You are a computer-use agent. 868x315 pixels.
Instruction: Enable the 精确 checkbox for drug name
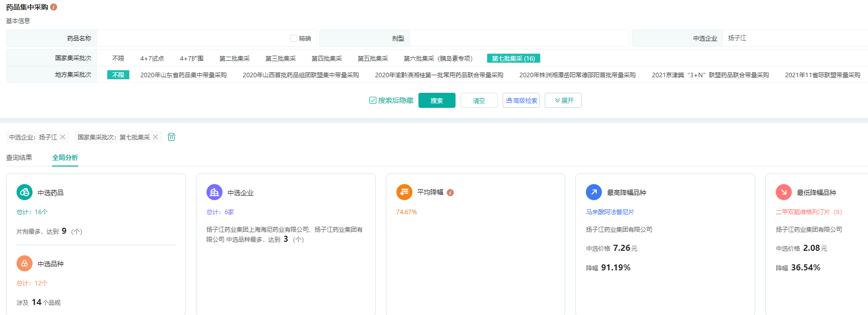coord(294,38)
